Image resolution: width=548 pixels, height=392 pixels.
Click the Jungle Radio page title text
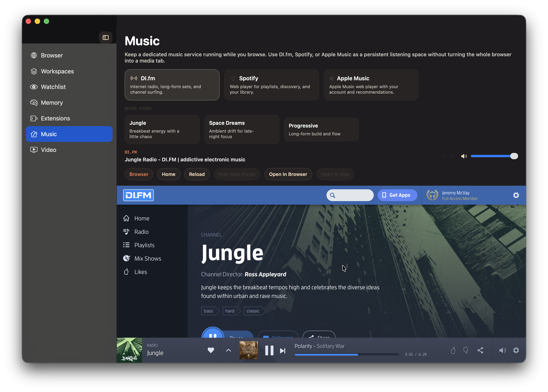pyautogui.click(x=185, y=160)
